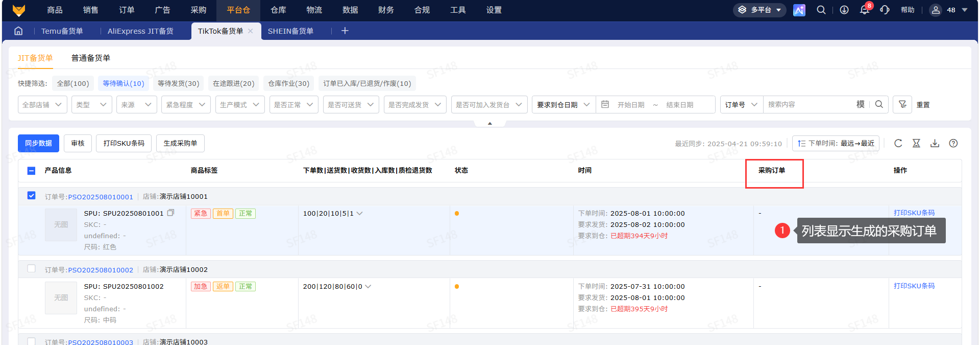Close the TikTok备货单 tab

pos(251,31)
